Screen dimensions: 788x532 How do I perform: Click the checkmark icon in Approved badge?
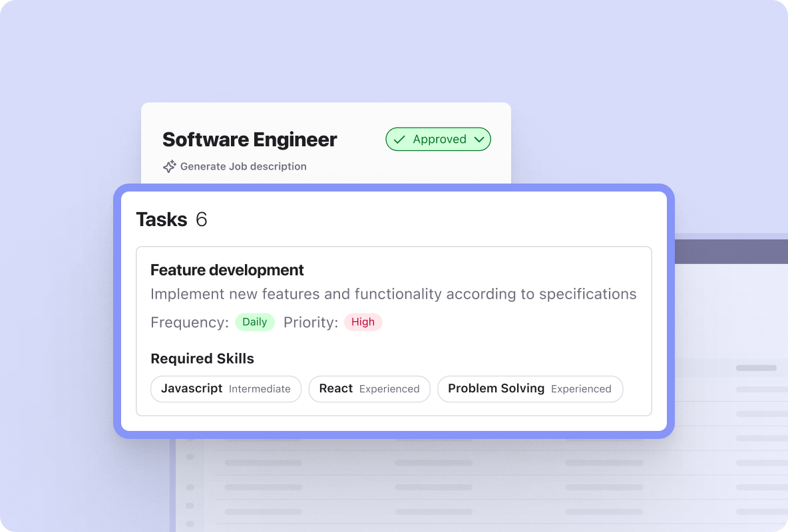coord(399,140)
